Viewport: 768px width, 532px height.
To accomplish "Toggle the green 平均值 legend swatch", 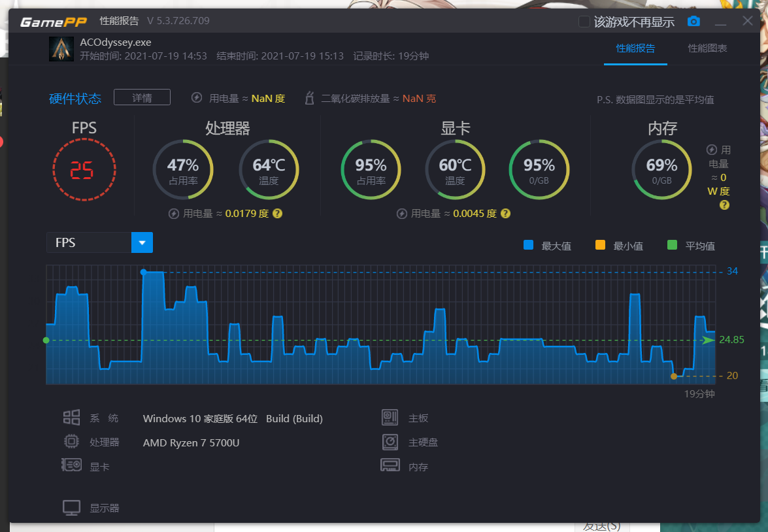I will point(672,245).
